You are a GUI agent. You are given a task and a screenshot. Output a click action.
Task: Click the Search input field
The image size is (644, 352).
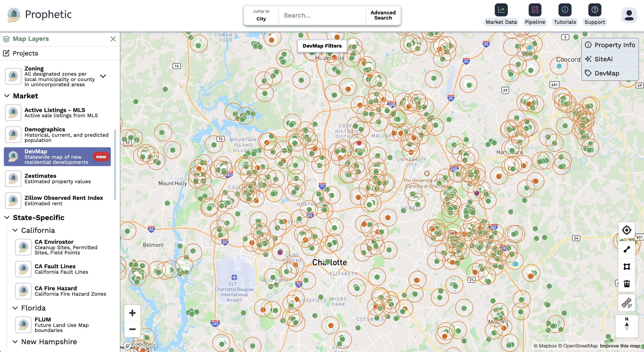pyautogui.click(x=322, y=16)
